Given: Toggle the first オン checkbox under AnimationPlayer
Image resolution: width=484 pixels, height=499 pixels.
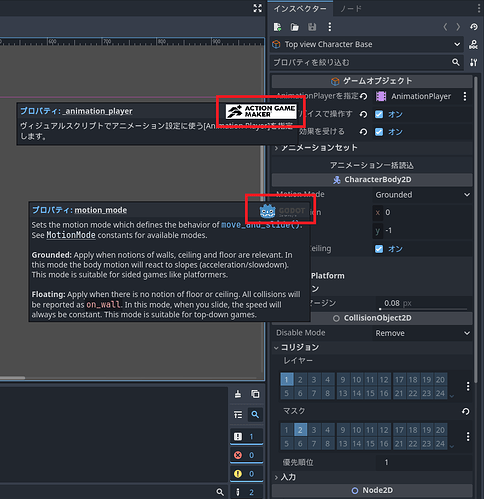Looking at the screenshot, I should pyautogui.click(x=379, y=114).
